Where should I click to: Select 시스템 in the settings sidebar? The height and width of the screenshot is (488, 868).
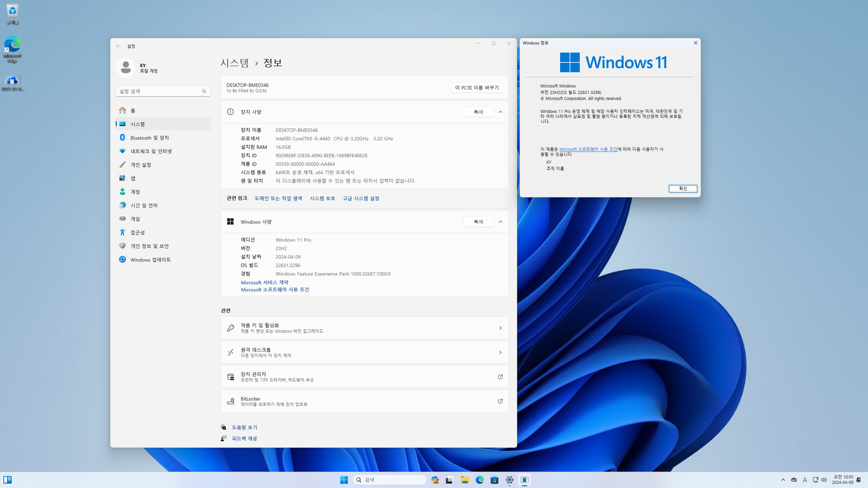163,124
